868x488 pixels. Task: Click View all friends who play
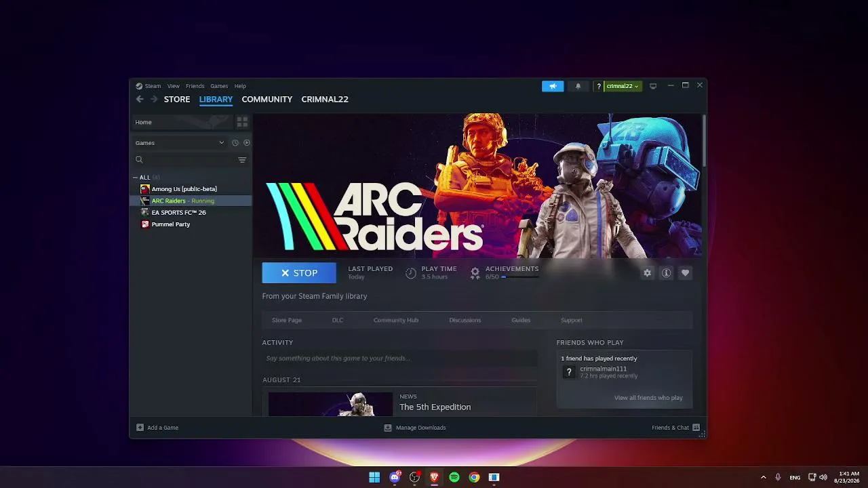point(648,398)
